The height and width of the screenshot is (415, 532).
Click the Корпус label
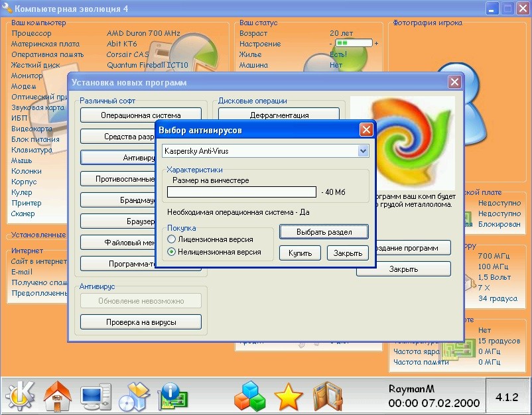pyautogui.click(x=24, y=182)
